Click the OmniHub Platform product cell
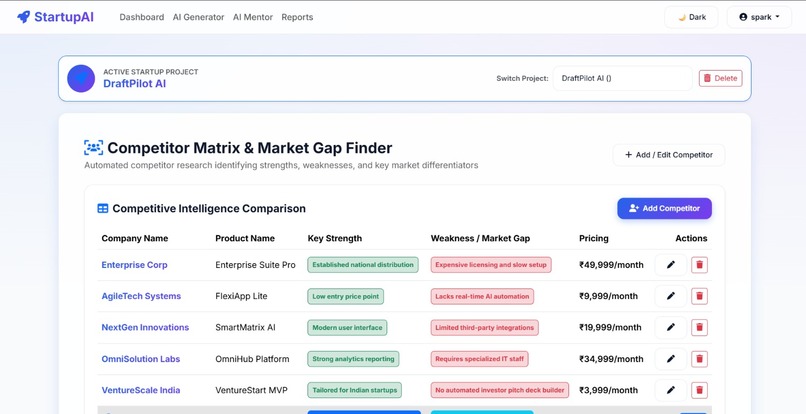 point(252,359)
